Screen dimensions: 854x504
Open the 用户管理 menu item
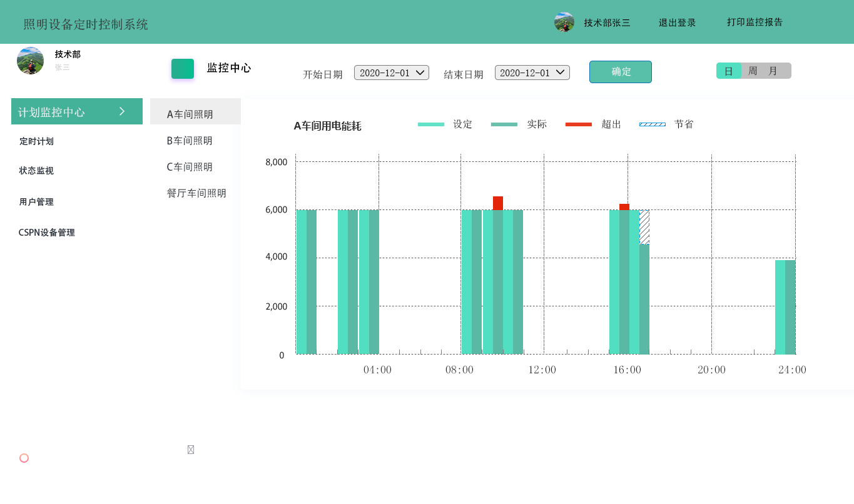36,202
